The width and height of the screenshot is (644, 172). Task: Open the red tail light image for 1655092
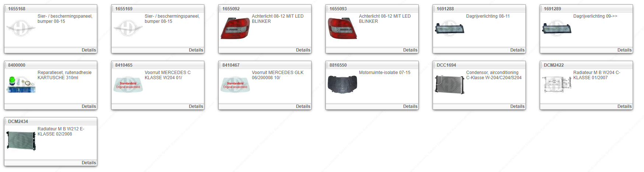235,28
